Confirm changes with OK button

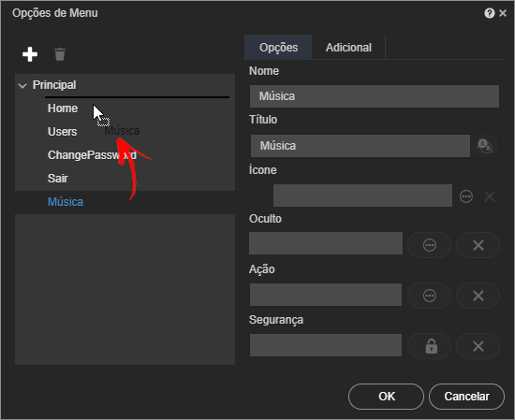pyautogui.click(x=386, y=397)
